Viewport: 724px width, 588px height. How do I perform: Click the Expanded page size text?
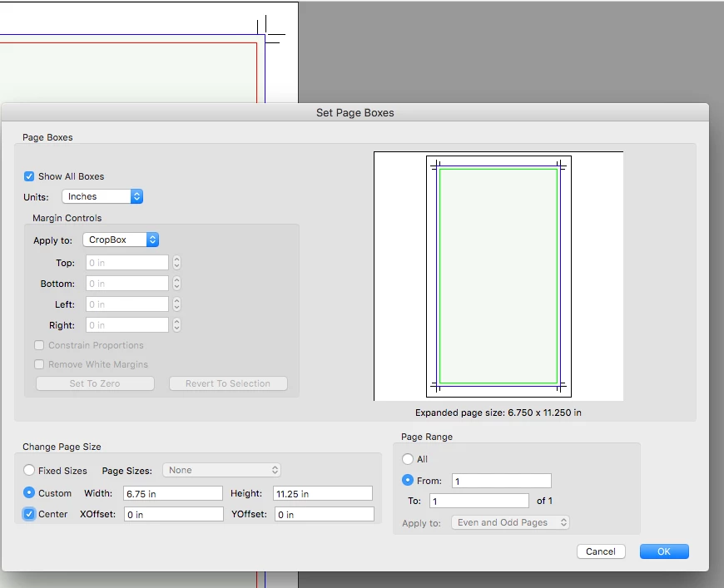point(498,413)
